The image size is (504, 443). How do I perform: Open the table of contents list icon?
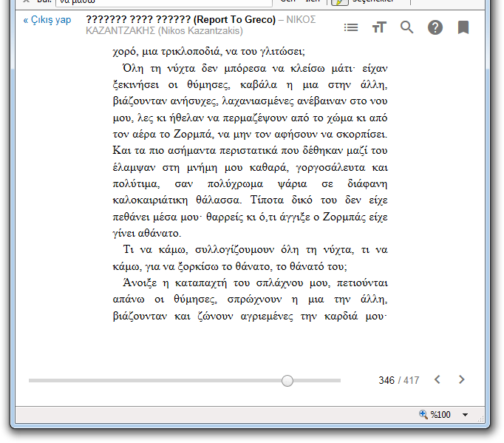pos(351,27)
